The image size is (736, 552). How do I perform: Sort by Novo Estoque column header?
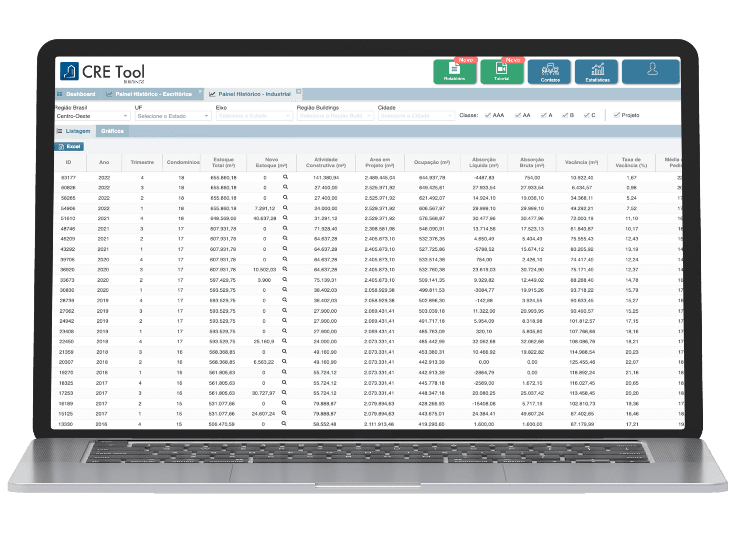point(271,162)
